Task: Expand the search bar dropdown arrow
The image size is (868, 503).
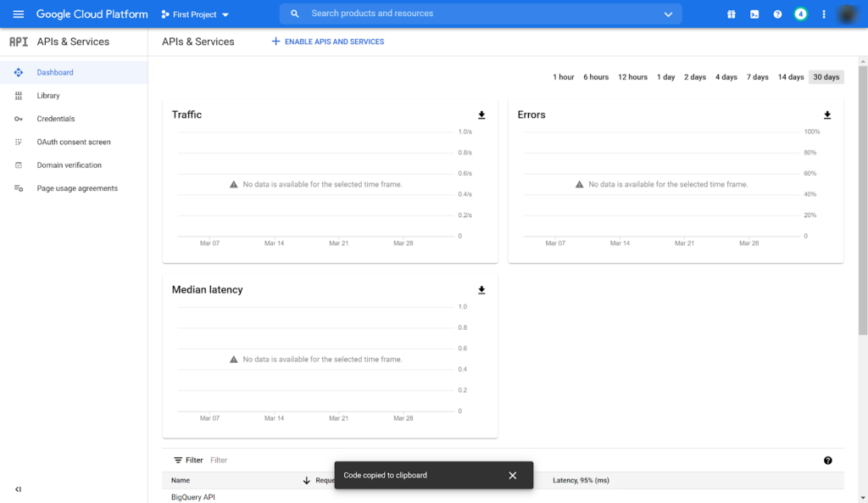Action: (668, 14)
